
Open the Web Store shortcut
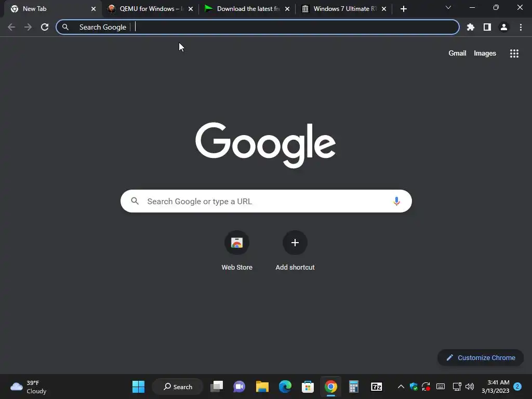(x=237, y=250)
